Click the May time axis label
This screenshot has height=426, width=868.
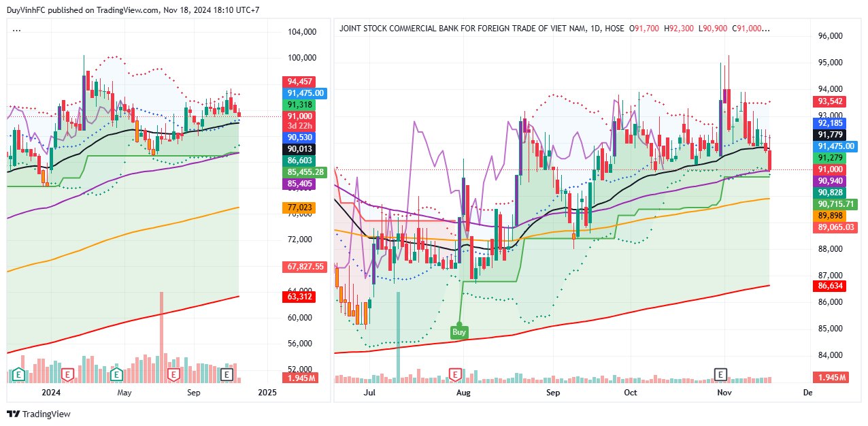[x=124, y=393]
